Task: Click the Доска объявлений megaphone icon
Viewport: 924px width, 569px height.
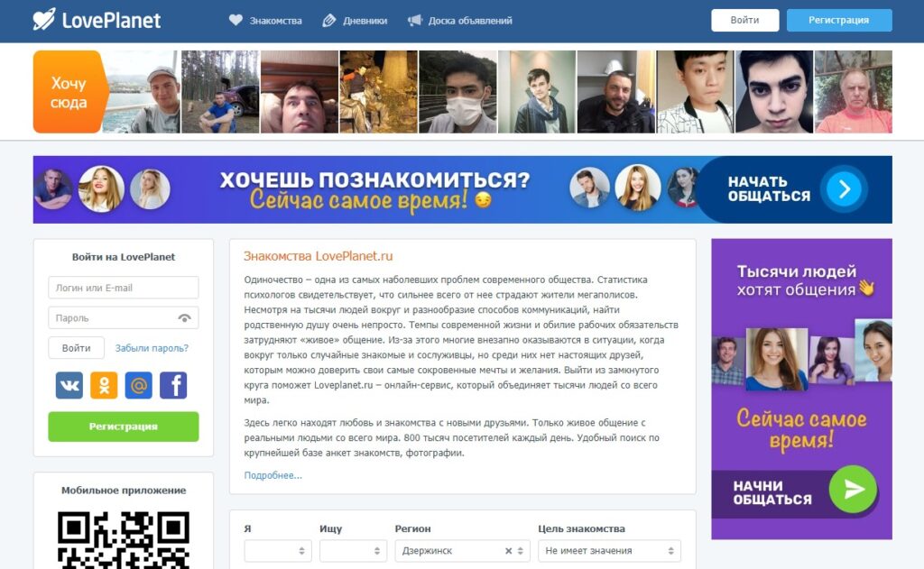Action: coord(415,21)
